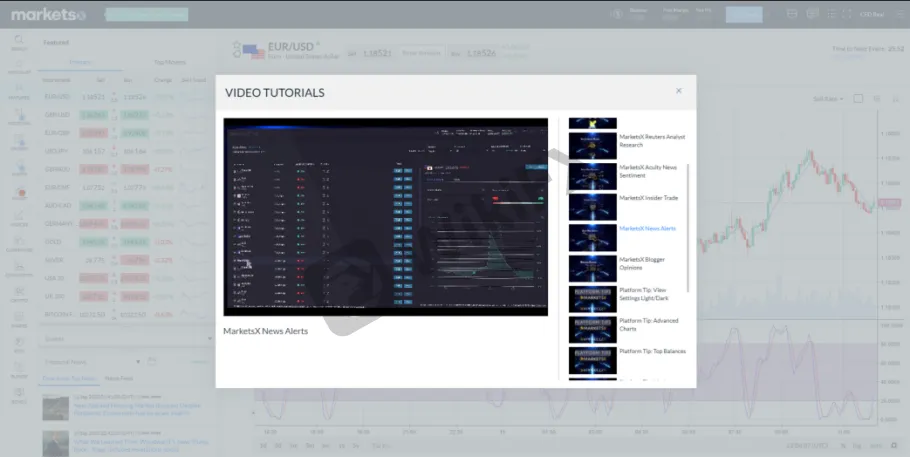Open Search in the left sidebar
910x458 pixels.
click(19, 43)
